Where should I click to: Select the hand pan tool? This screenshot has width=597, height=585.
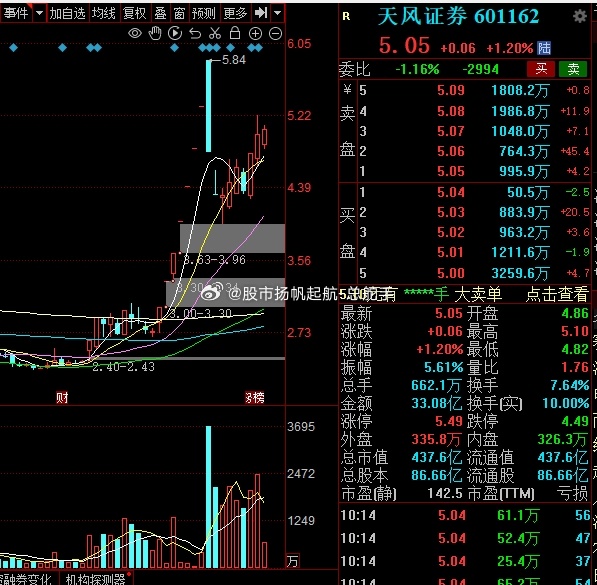(x=155, y=34)
